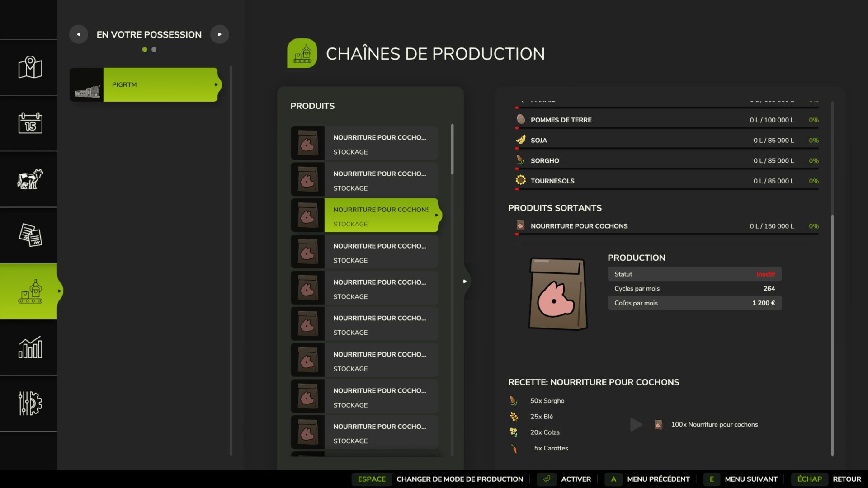Open the statistics bar chart icon
The width and height of the screenshot is (868, 488).
(x=30, y=347)
